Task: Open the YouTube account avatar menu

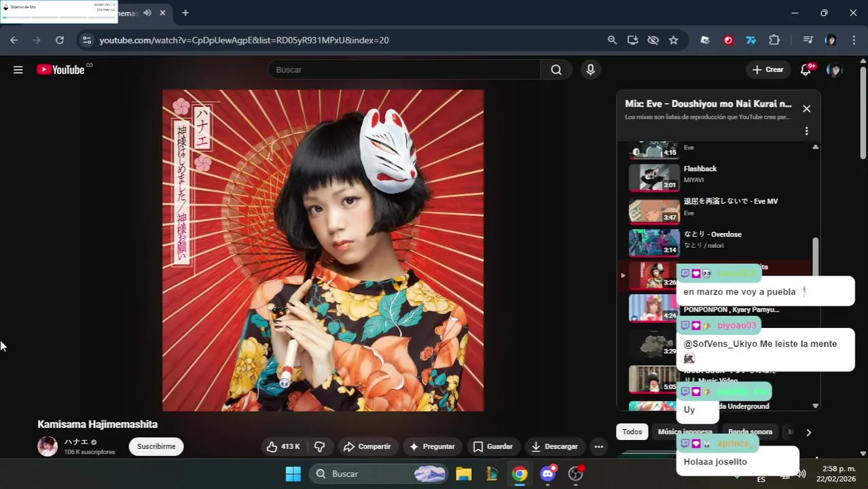Action: (834, 69)
